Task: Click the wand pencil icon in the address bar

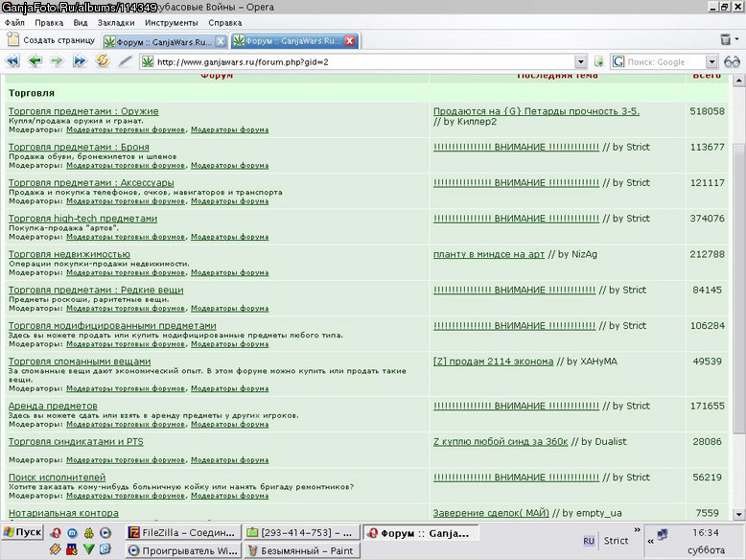Action: pos(125,61)
